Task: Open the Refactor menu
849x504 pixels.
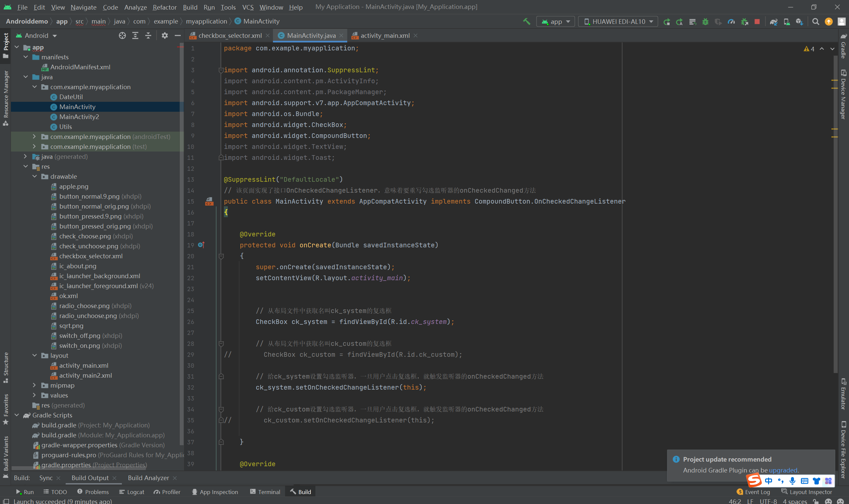Action: click(x=164, y=7)
